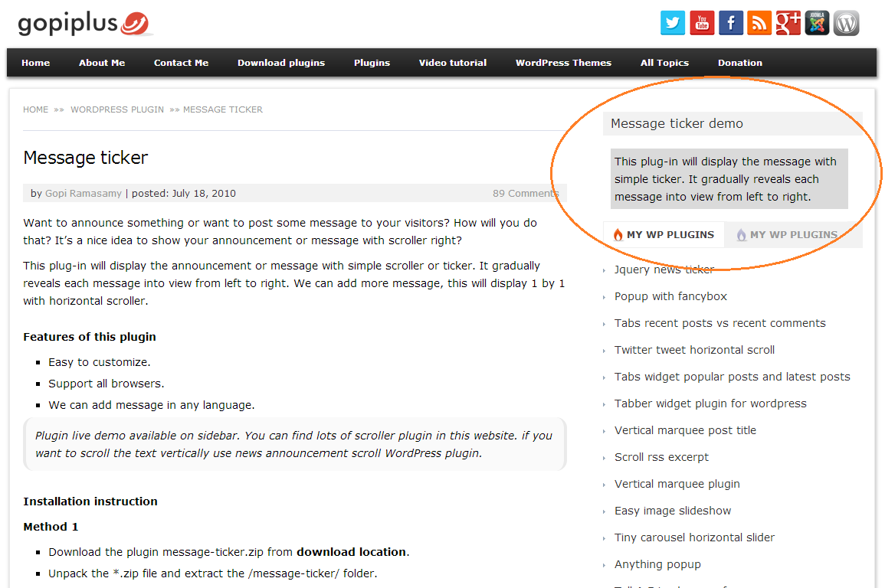Follow the Gopi Ramasamy author link
The height and width of the screenshot is (588, 885).
83,194
